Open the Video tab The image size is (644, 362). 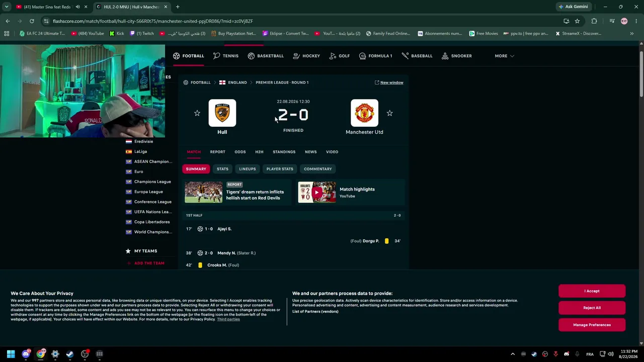[332, 152]
